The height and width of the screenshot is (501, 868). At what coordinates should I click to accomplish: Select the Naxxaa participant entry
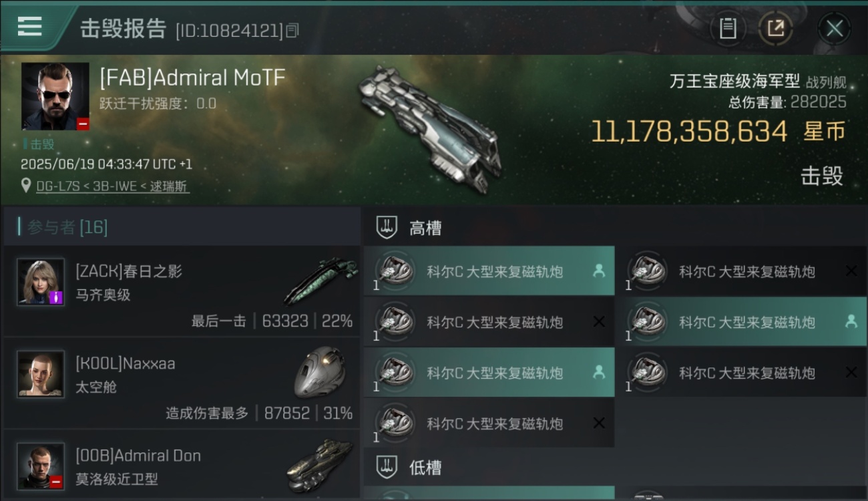point(182,384)
